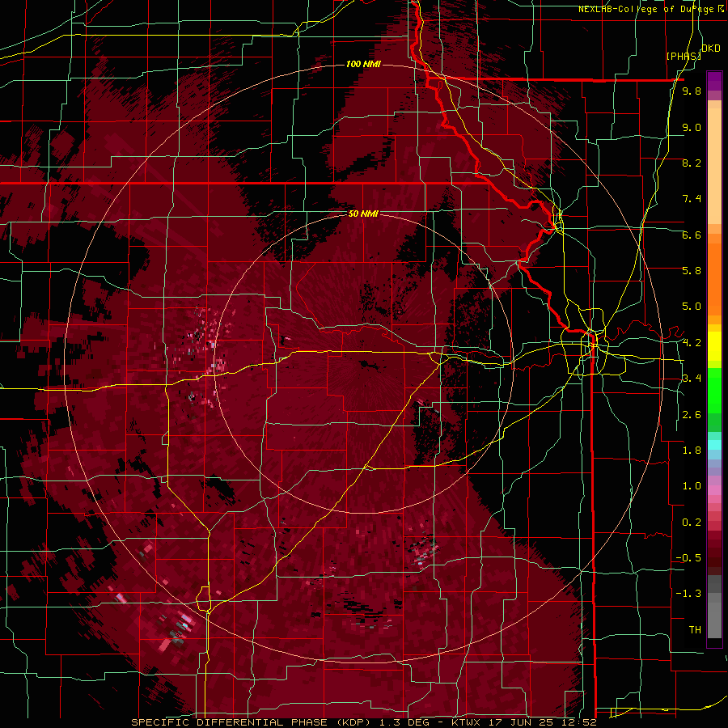Click the 5.8 scale value
The image size is (728, 728).
pyautogui.click(x=692, y=271)
